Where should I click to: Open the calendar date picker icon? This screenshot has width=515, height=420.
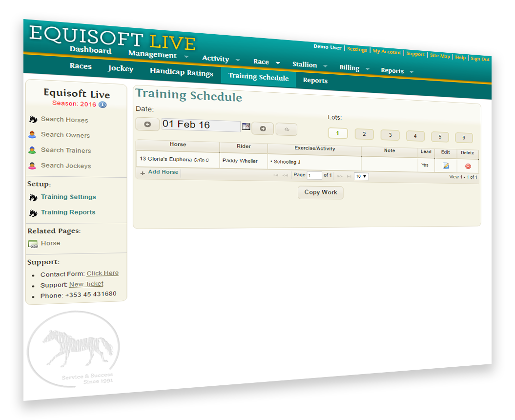246,126
